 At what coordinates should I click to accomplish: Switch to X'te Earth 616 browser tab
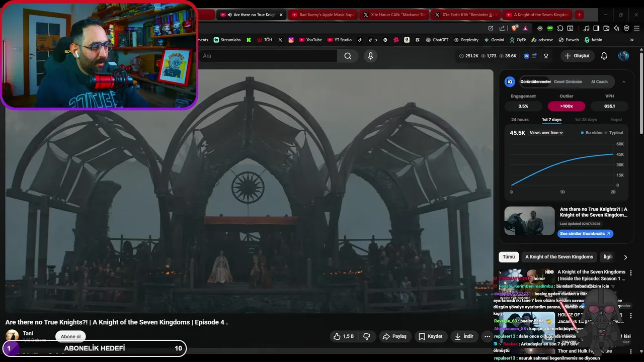[x=466, y=15]
